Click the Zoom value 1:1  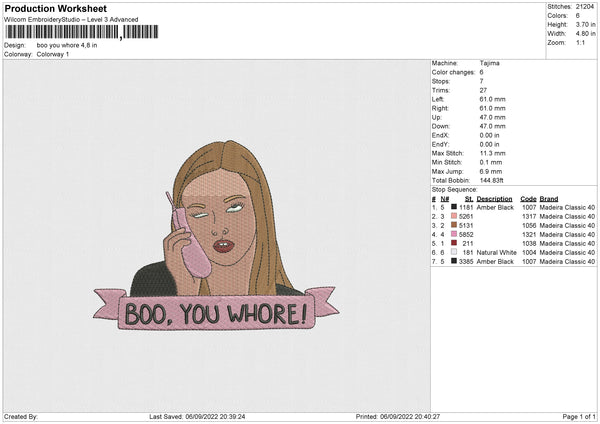[x=580, y=42]
